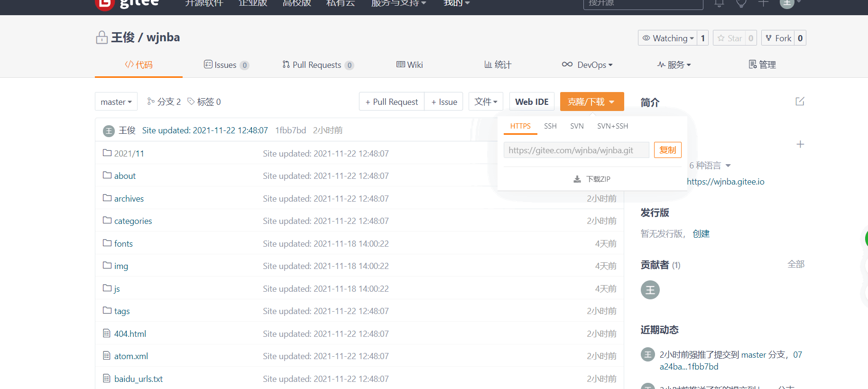Screen dimensions: 868x389
Task: Open the Wiki tab
Action: [x=410, y=65]
